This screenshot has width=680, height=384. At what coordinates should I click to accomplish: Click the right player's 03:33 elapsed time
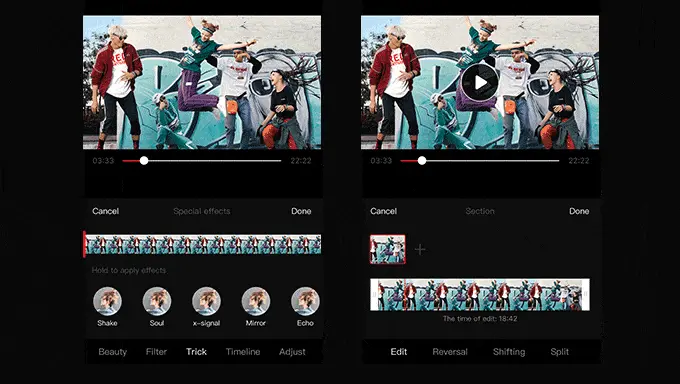tap(381, 161)
